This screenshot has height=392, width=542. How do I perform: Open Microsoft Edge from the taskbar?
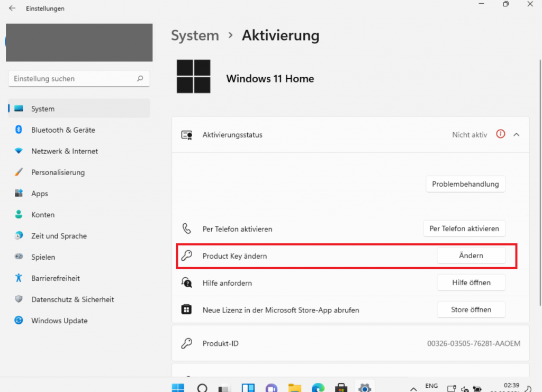pyautogui.click(x=318, y=388)
